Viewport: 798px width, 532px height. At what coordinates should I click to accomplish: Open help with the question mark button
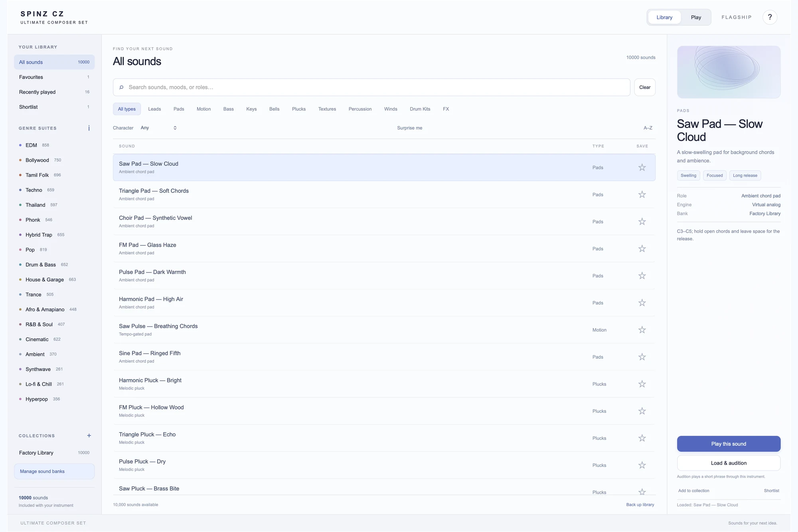pyautogui.click(x=770, y=17)
